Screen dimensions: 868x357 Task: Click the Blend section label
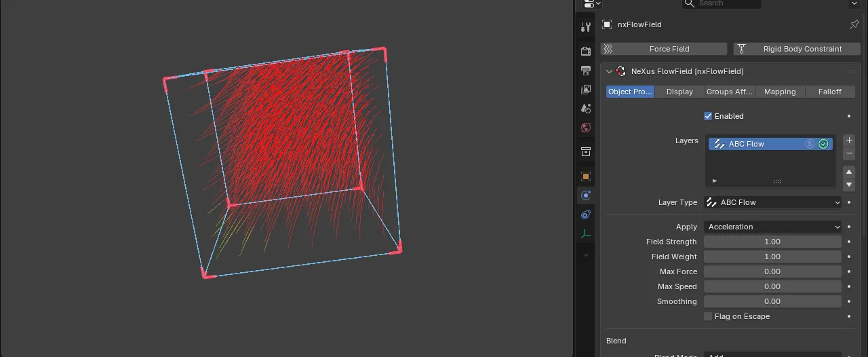point(616,341)
